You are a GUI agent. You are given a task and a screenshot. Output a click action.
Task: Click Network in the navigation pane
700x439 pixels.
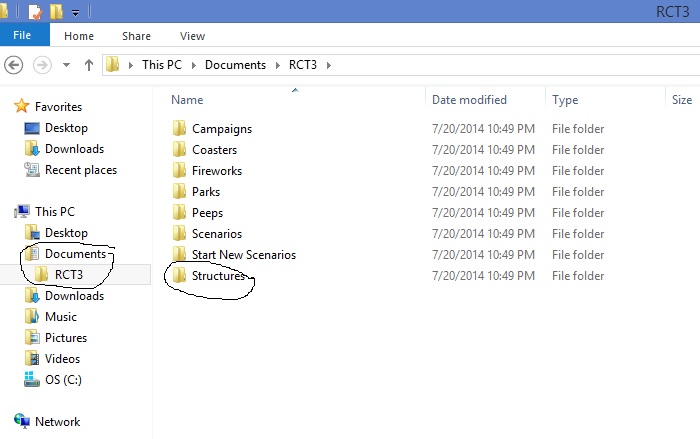(x=57, y=422)
